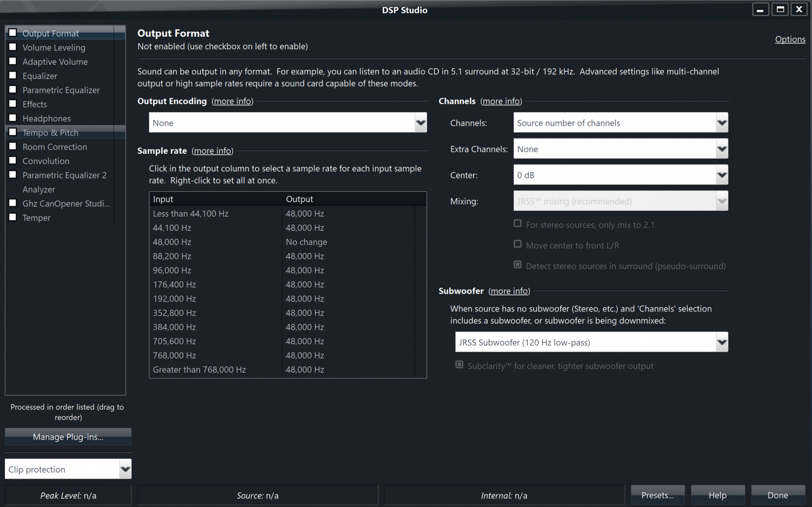
Task: Click 'No change' output for 48,000 Hz
Action: click(306, 242)
